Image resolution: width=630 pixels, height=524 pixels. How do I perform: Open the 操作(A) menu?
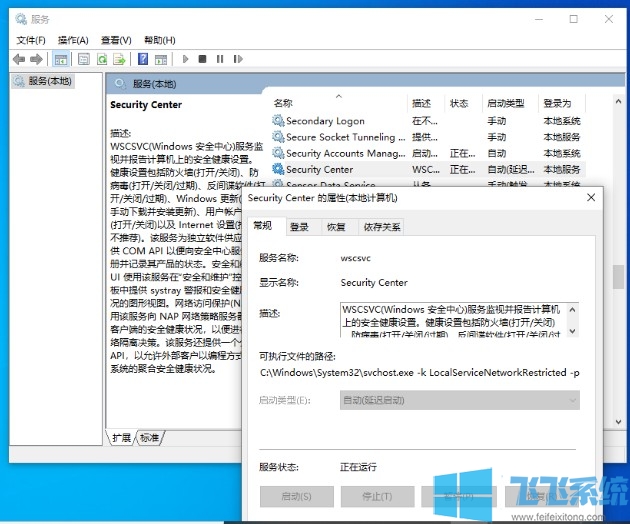(73, 40)
